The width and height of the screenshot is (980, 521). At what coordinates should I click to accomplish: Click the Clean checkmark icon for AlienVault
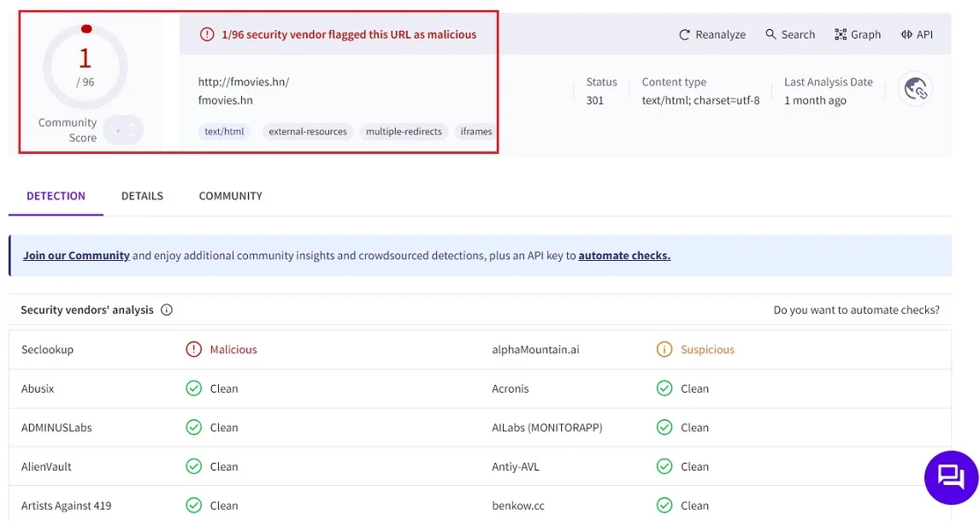point(194,466)
